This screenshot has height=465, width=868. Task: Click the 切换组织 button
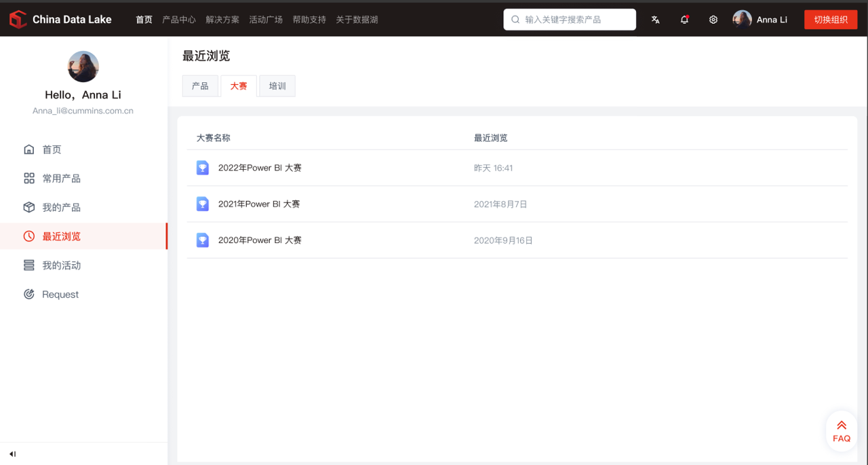(x=830, y=20)
